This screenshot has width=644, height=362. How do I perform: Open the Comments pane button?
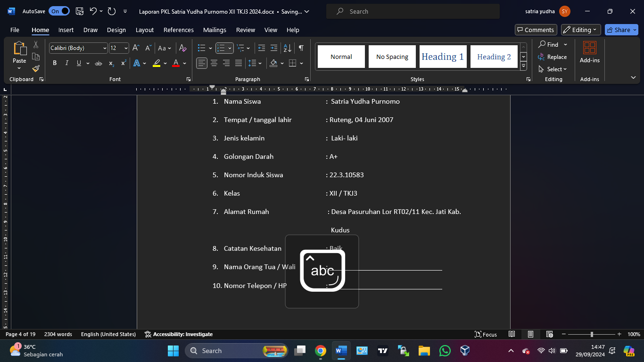[x=536, y=30]
